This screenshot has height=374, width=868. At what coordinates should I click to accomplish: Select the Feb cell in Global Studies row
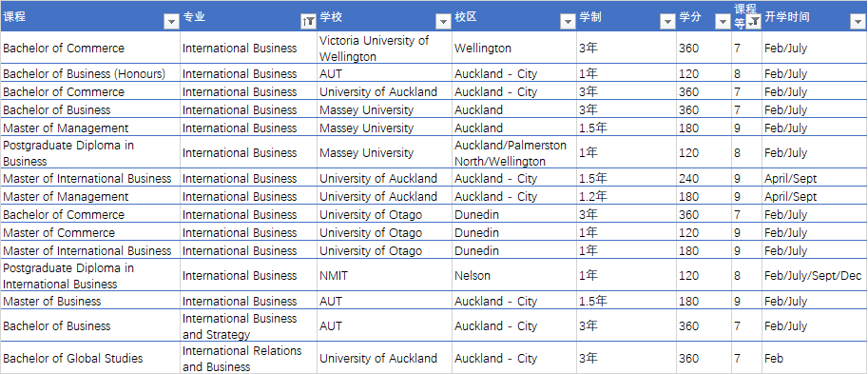click(815, 358)
